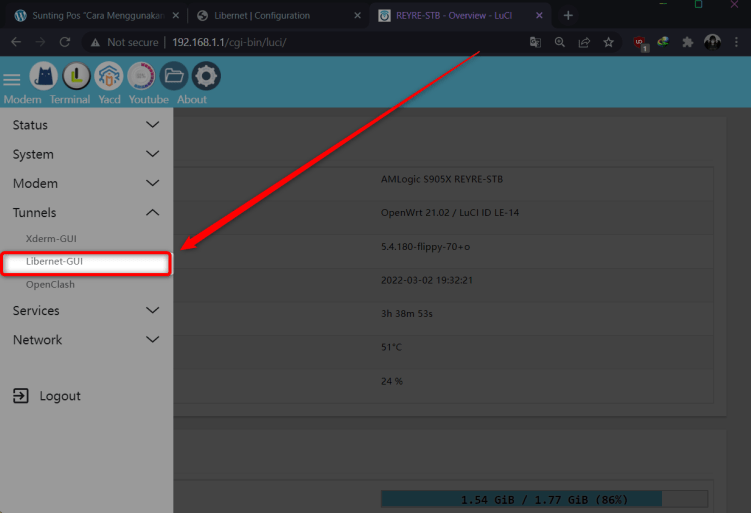Switch to Sunting Pos WordPress tab
The height and width of the screenshot is (513, 751).
tap(97, 15)
